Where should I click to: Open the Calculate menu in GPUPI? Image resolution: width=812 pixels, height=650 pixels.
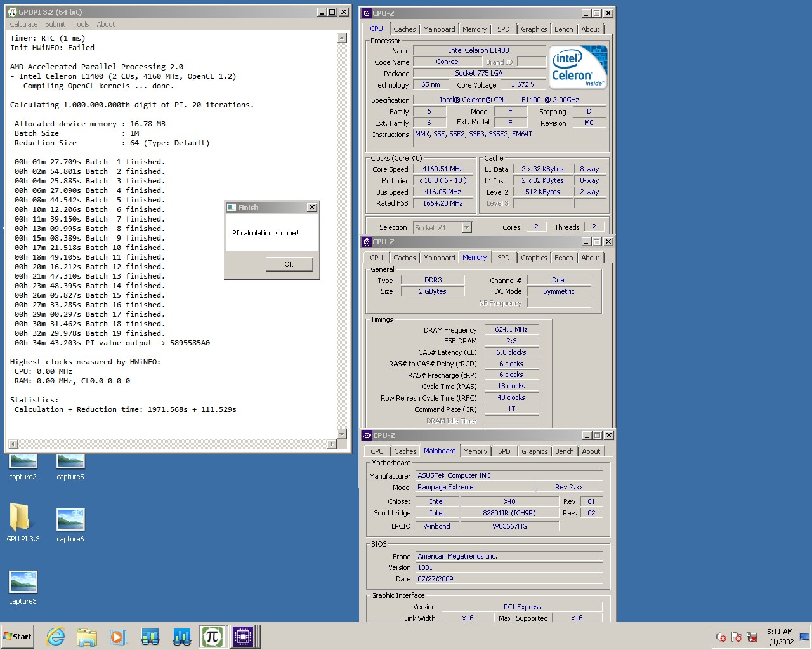click(23, 24)
